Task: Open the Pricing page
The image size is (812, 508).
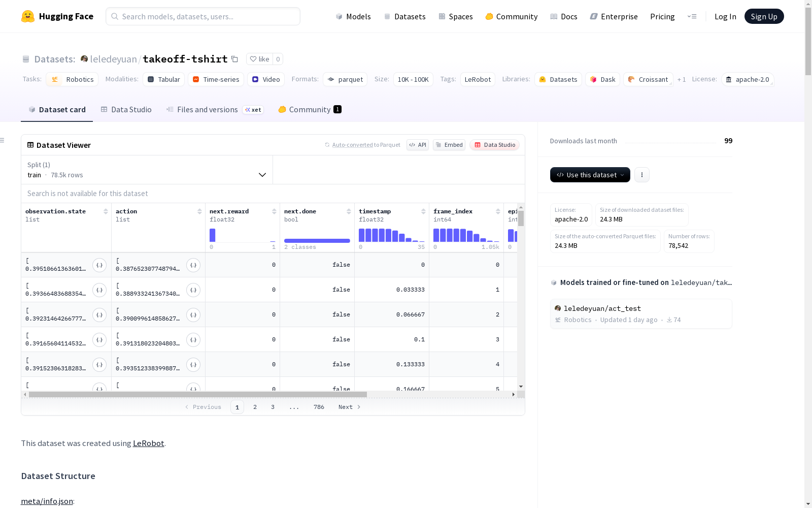Action: 662,16
